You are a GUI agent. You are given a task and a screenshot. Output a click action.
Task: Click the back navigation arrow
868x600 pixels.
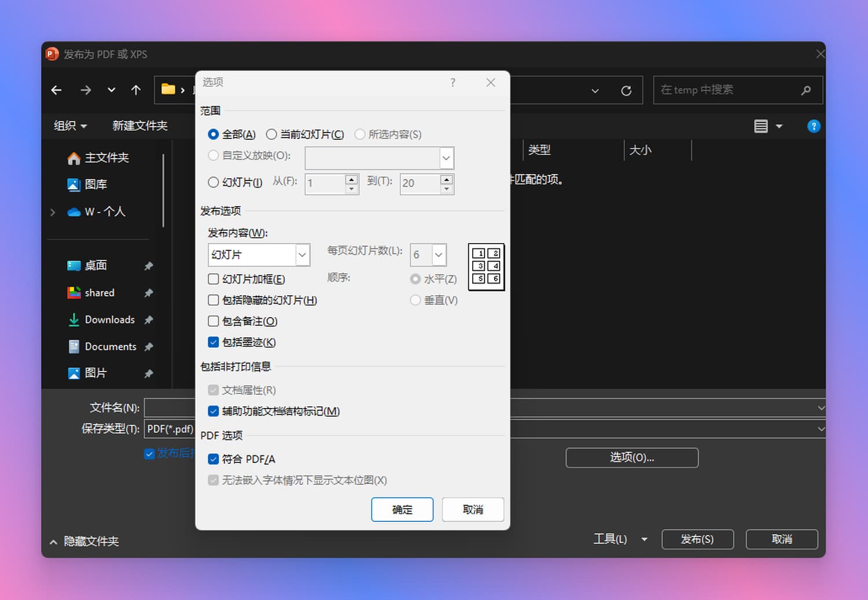pos(56,90)
